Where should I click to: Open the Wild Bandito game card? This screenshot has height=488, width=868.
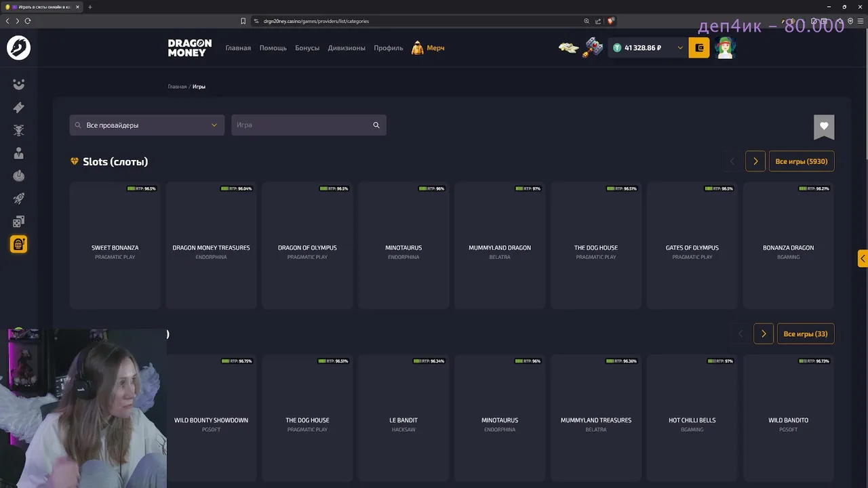pyautogui.click(x=789, y=418)
